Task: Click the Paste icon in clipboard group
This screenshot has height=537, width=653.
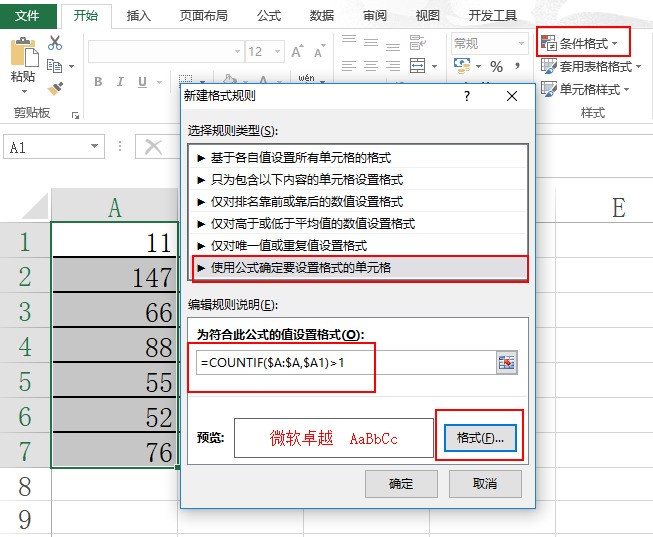Action: coord(23,58)
